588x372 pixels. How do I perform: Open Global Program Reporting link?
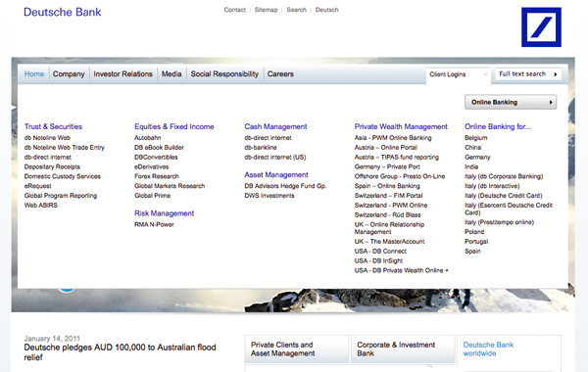[x=61, y=196]
